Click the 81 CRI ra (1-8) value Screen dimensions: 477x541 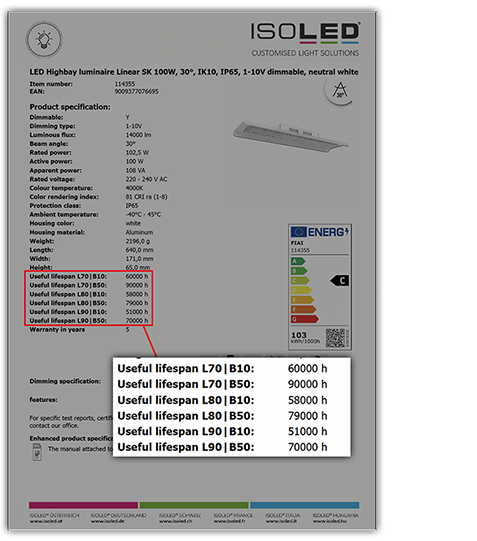[x=147, y=197]
